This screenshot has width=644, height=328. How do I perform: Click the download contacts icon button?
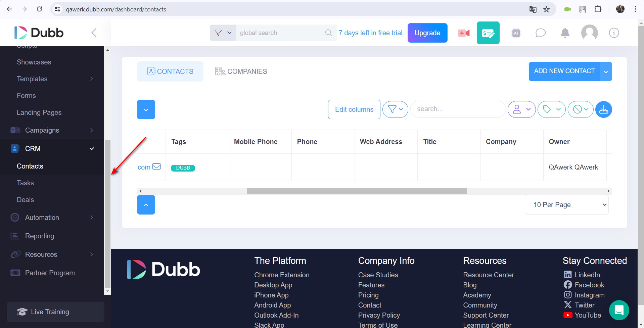603,109
